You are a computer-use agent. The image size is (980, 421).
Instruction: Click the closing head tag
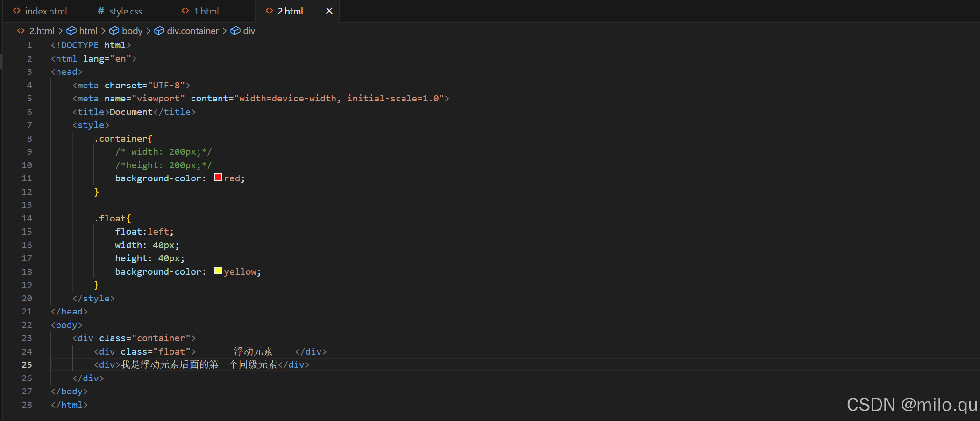[69, 312]
